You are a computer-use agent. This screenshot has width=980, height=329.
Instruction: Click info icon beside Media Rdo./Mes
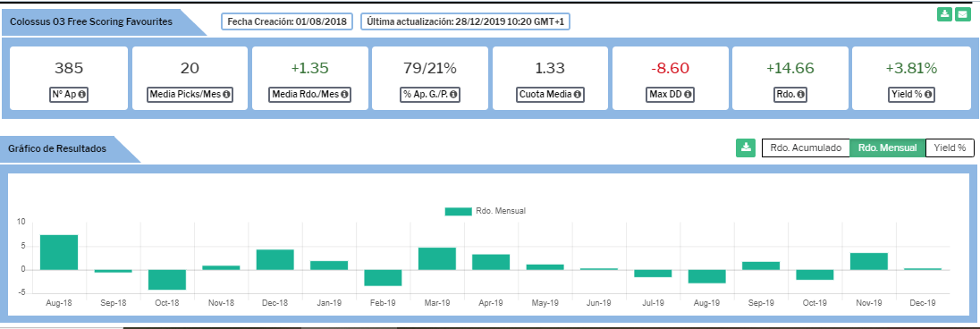click(343, 95)
